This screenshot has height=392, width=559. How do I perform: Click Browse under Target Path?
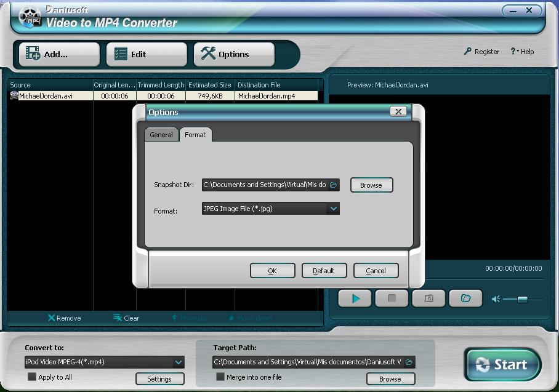point(391,379)
